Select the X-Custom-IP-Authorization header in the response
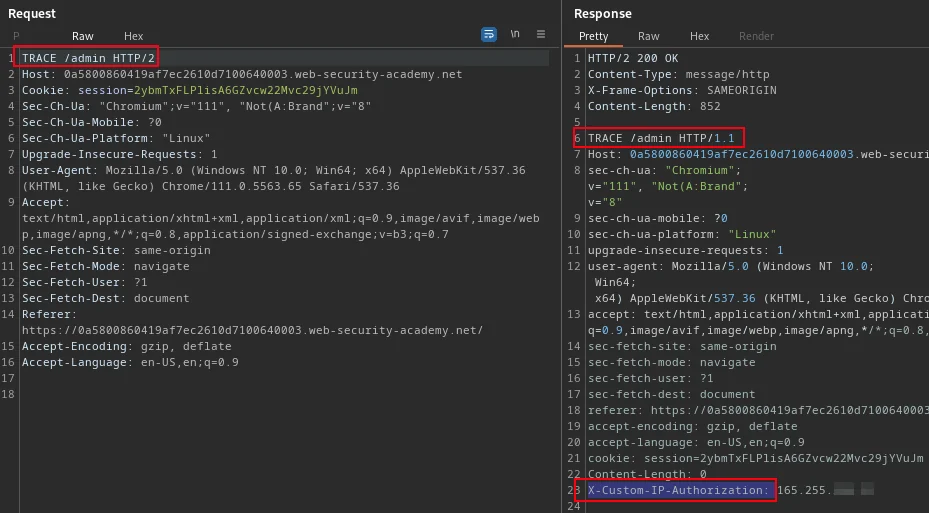 tap(678, 490)
